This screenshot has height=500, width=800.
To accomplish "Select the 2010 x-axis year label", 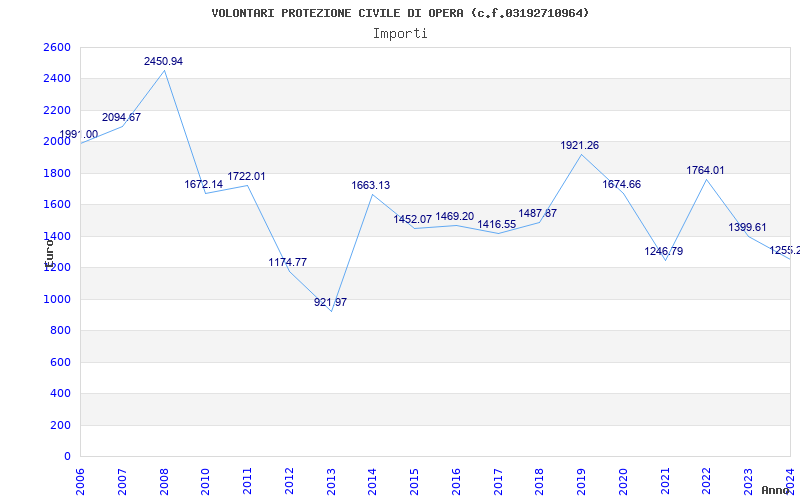I will coord(206,481).
